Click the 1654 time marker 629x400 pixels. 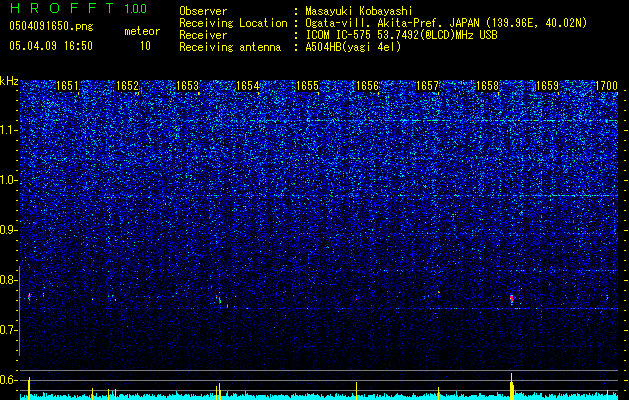pyautogui.click(x=248, y=86)
